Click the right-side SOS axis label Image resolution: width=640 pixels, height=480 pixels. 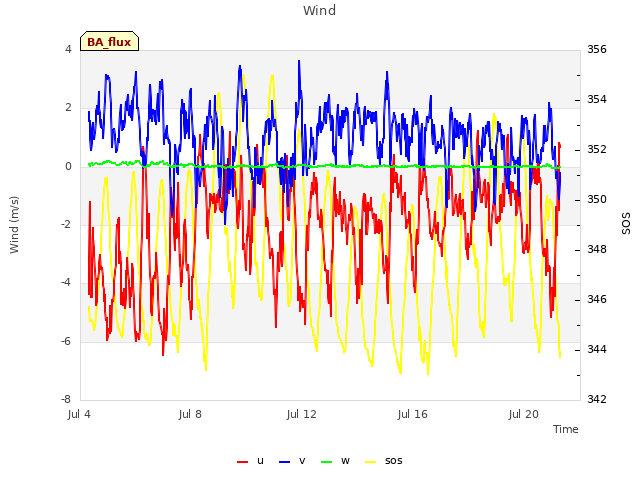pos(626,224)
